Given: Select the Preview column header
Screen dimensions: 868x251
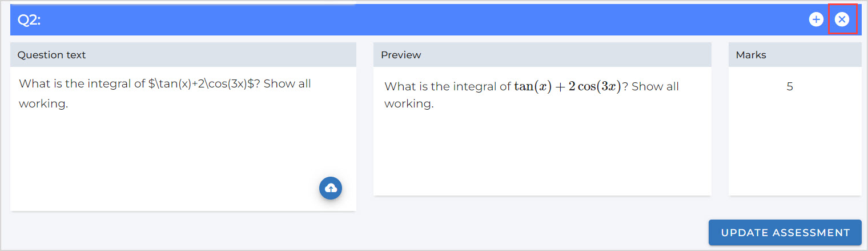Looking at the screenshot, I should 401,55.
